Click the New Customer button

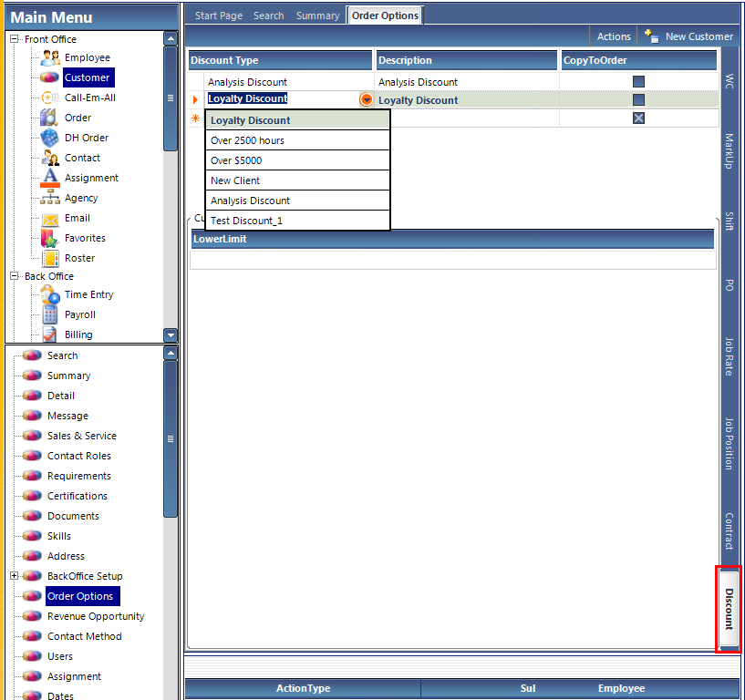(x=689, y=36)
